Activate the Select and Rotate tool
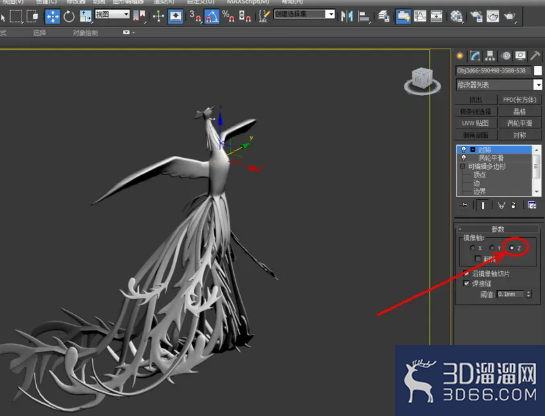The image size is (545, 416). point(69,16)
